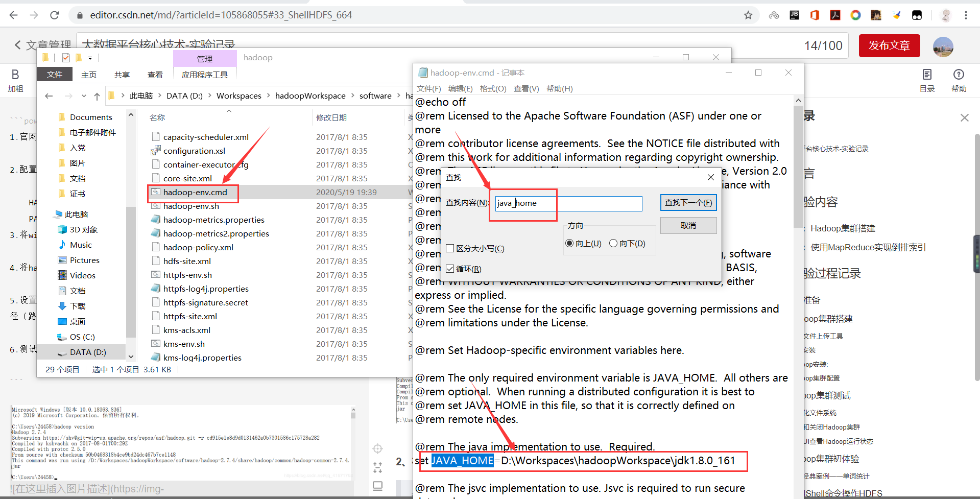This screenshot has height=499, width=980.
Task: Click 查找下一个 to find next match
Action: 688,203
